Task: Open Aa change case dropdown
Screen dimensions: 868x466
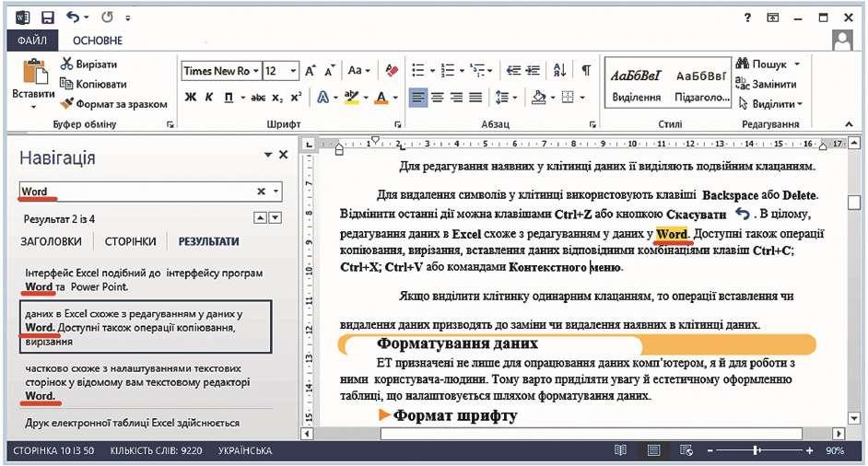Action: [358, 70]
